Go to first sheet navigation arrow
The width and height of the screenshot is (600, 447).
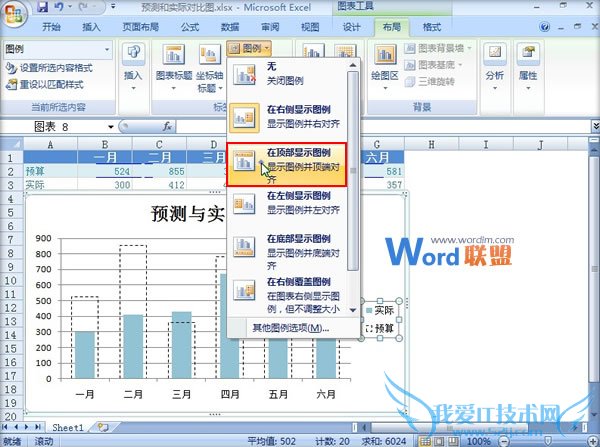pos(5,427)
